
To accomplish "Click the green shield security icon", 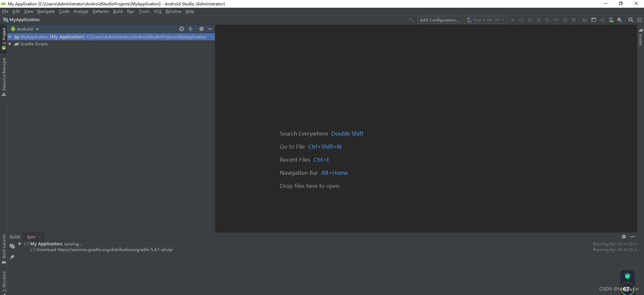I will point(628,276).
